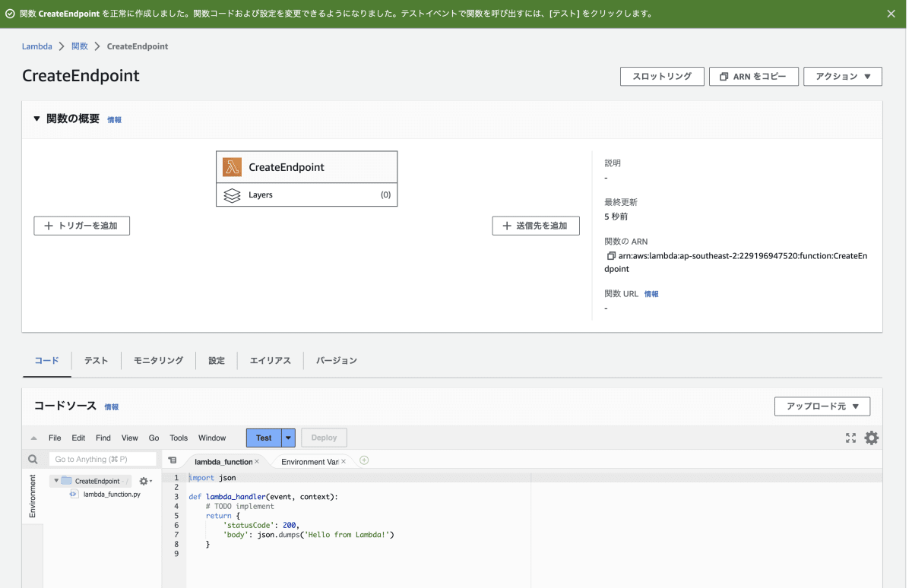The image size is (912, 588).
Task: Collapse the CreateEndpoint folder tree arrow
Action: (56, 481)
